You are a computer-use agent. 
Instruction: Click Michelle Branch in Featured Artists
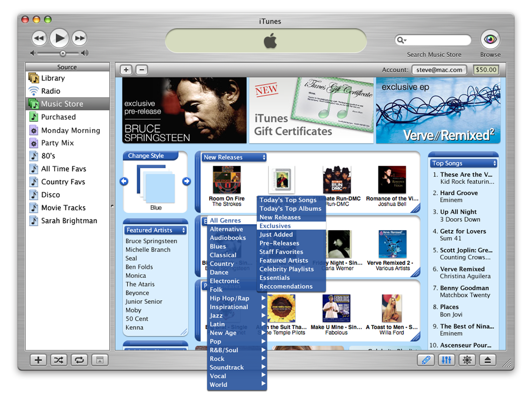pyautogui.click(x=148, y=250)
